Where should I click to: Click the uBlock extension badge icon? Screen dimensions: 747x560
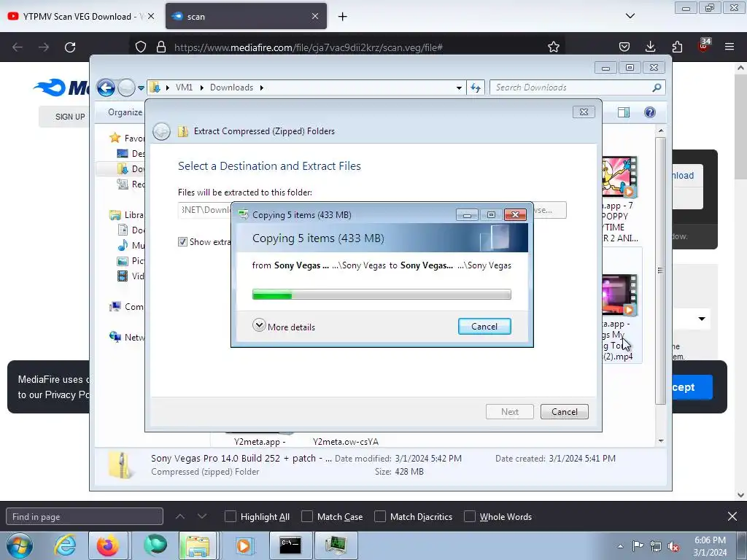pyautogui.click(x=704, y=46)
